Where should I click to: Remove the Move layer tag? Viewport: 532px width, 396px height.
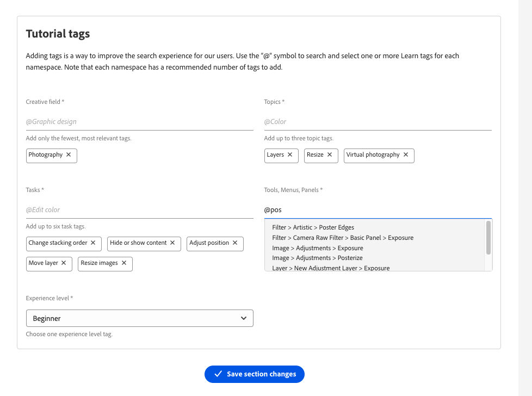[64, 263]
